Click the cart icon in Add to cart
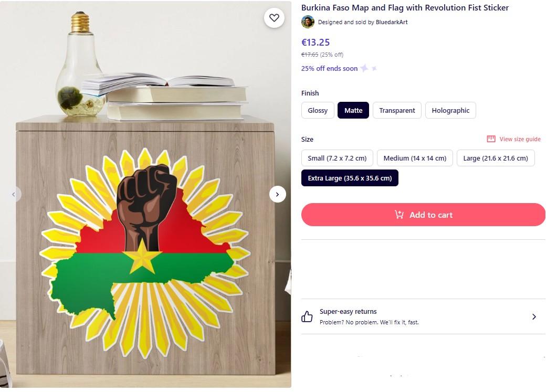557x392 pixels. (400, 215)
